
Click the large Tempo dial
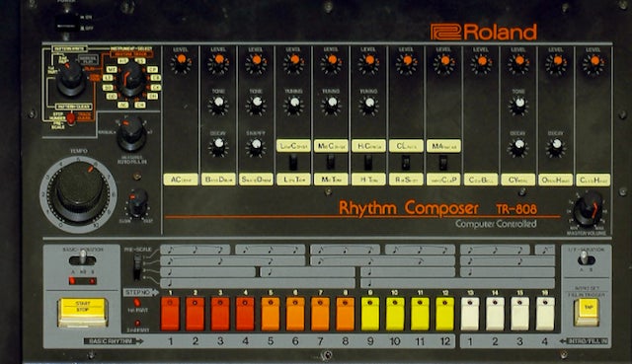tap(79, 194)
